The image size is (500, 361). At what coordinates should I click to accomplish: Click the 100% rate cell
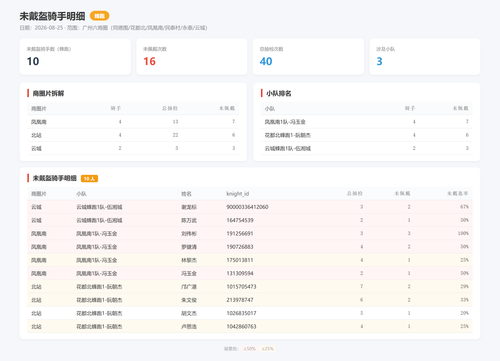[463, 234]
